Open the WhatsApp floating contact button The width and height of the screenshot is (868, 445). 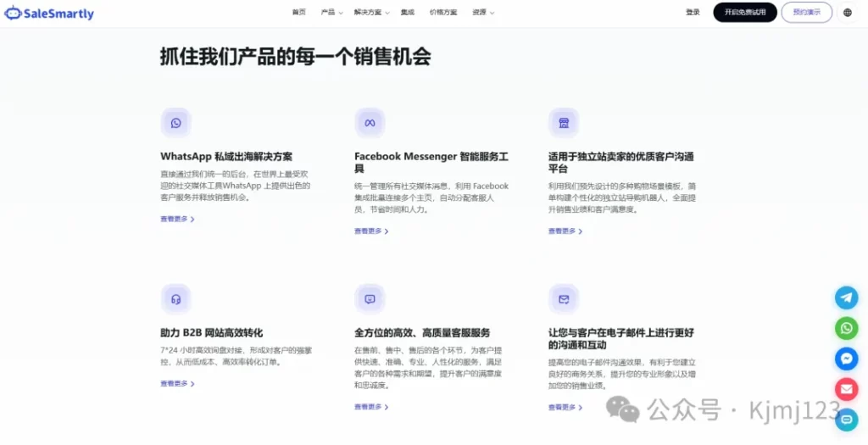(x=847, y=328)
